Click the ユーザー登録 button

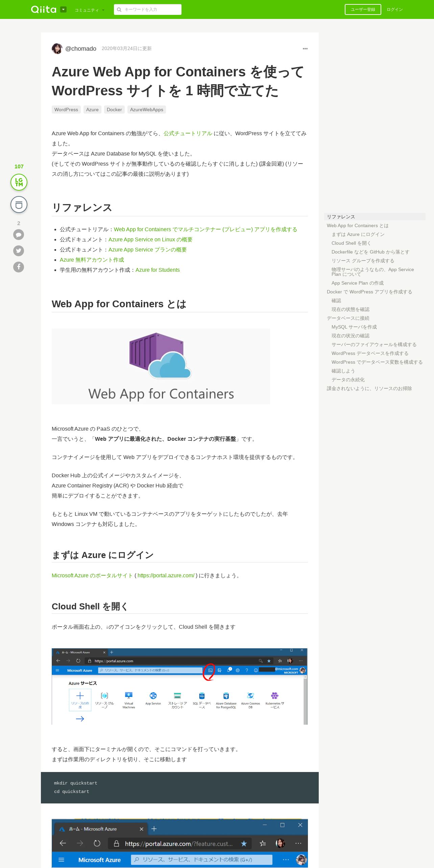pyautogui.click(x=363, y=9)
